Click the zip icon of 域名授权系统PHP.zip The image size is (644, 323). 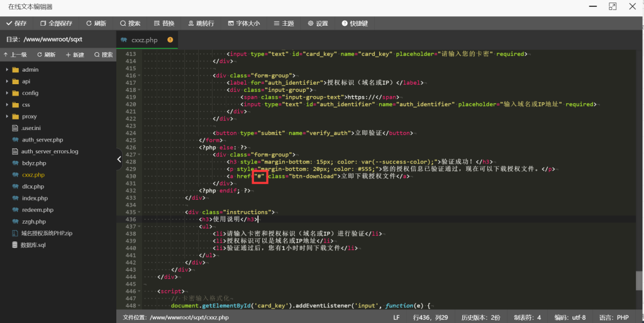[15, 233]
